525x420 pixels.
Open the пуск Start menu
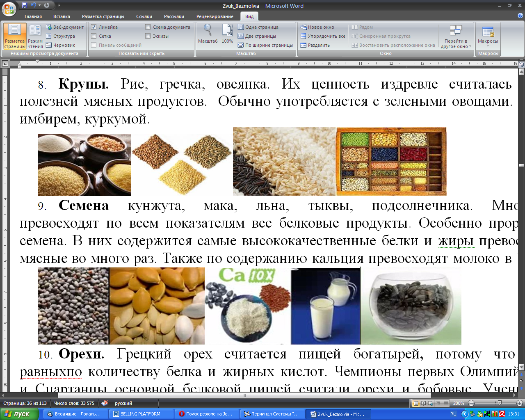coord(19,414)
